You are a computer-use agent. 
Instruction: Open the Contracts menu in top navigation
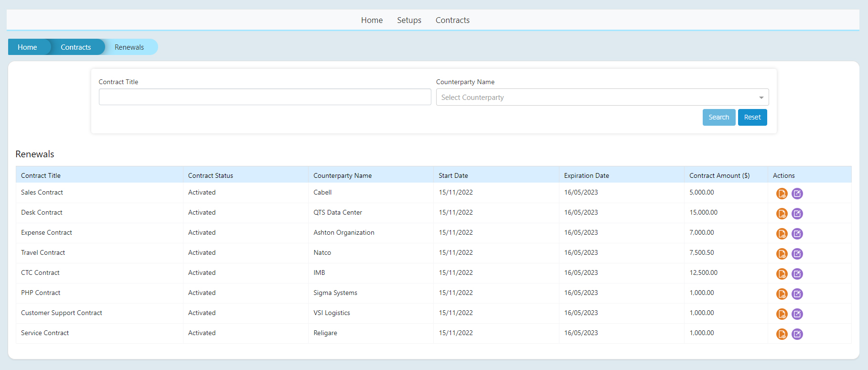pos(452,20)
